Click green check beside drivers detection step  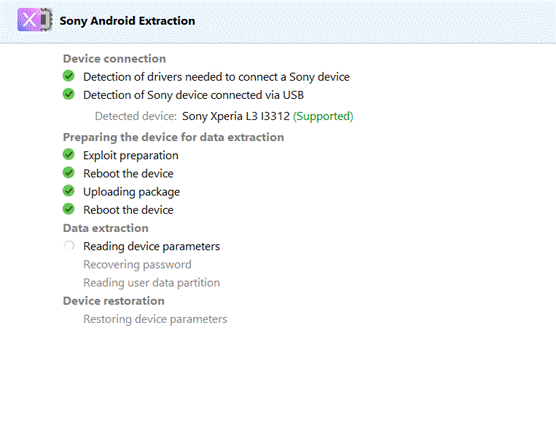[68, 76]
